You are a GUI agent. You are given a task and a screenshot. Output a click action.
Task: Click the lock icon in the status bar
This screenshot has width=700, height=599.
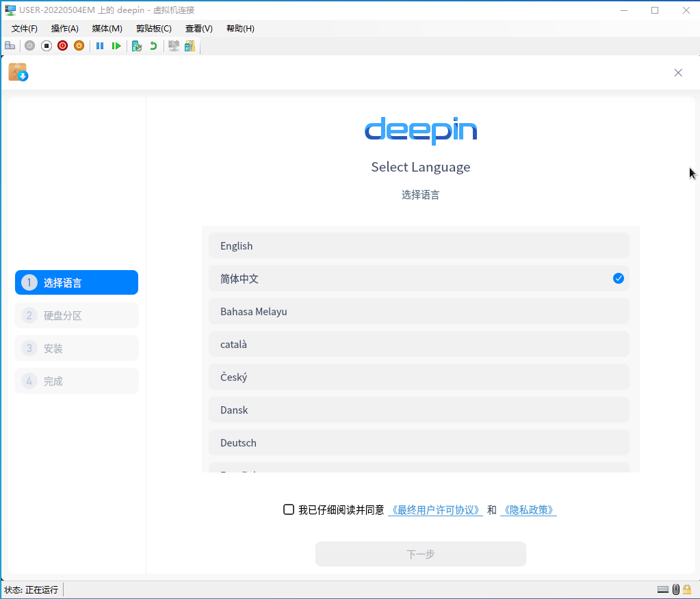point(688,589)
